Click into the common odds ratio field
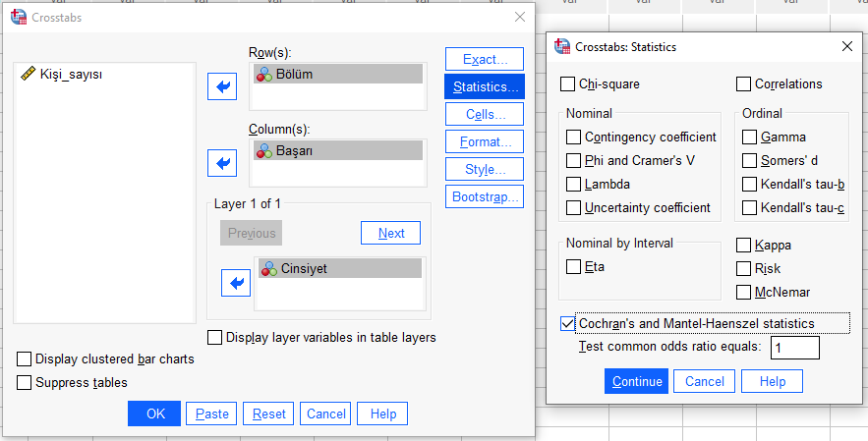Screen dimensions: 868x441 coord(794,348)
